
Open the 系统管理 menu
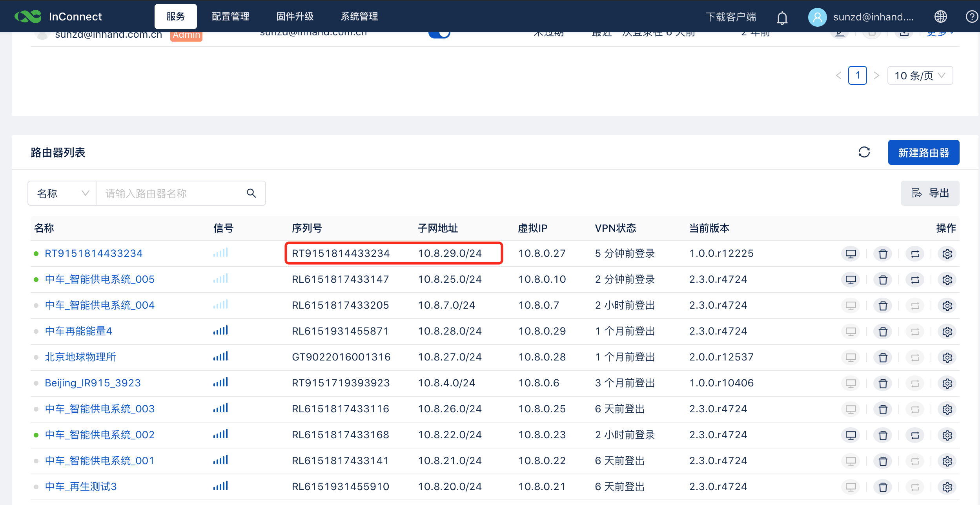359,16
